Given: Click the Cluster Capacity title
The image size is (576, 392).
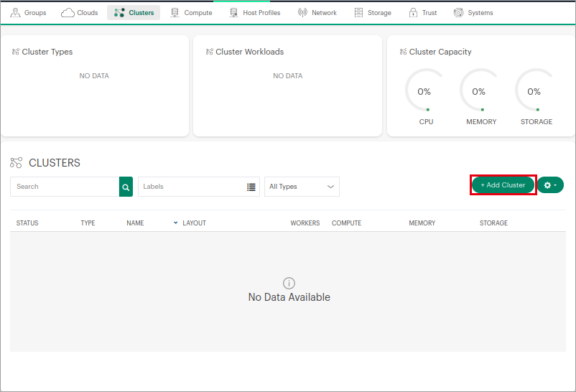Looking at the screenshot, I should point(440,52).
